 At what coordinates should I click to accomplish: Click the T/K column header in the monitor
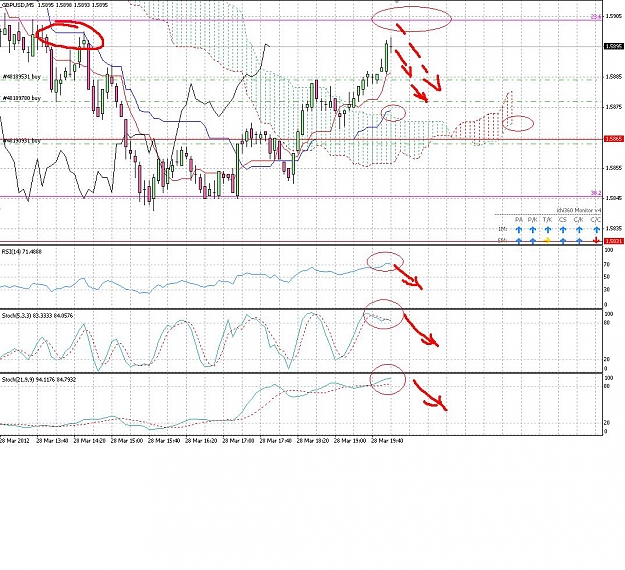pos(547,220)
